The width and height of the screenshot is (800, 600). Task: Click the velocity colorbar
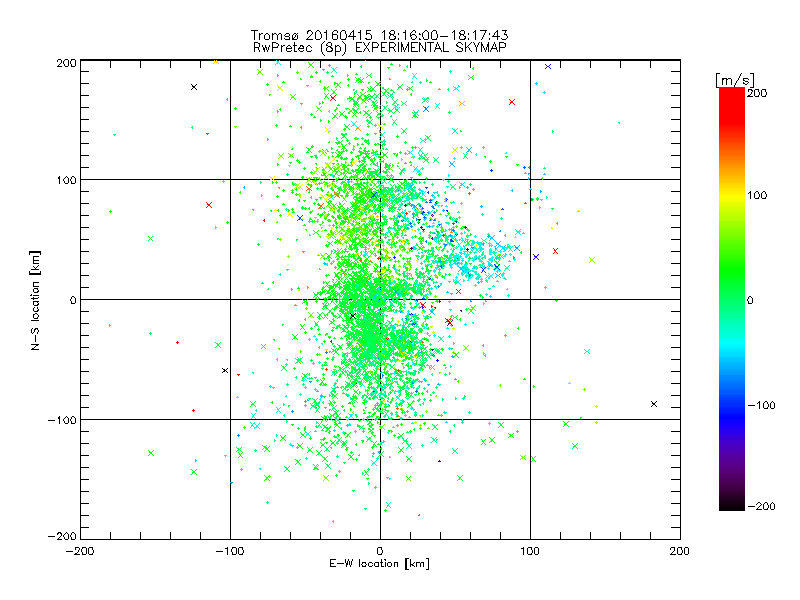pos(732,299)
